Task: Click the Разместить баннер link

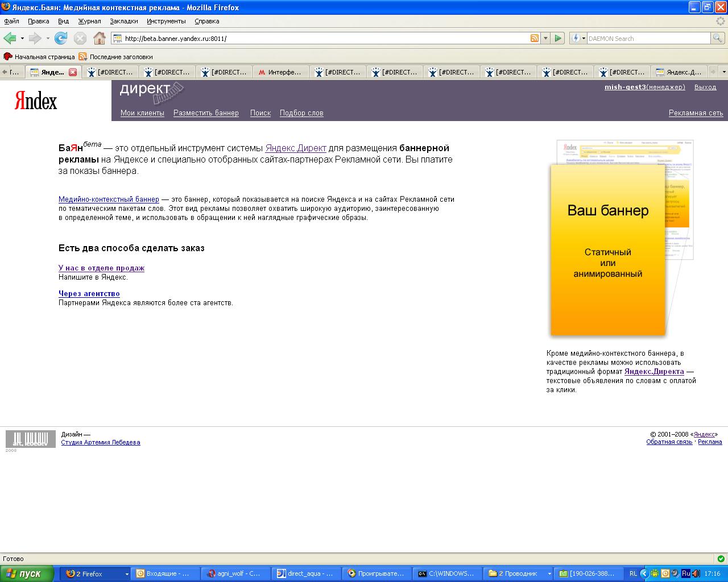Action: 206,113
